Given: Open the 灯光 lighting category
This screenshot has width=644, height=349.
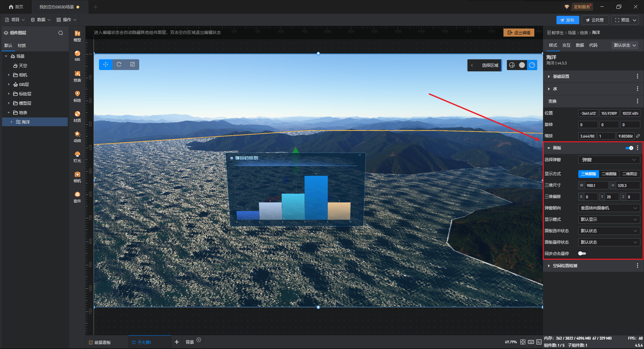Looking at the screenshot, I should 77,157.
